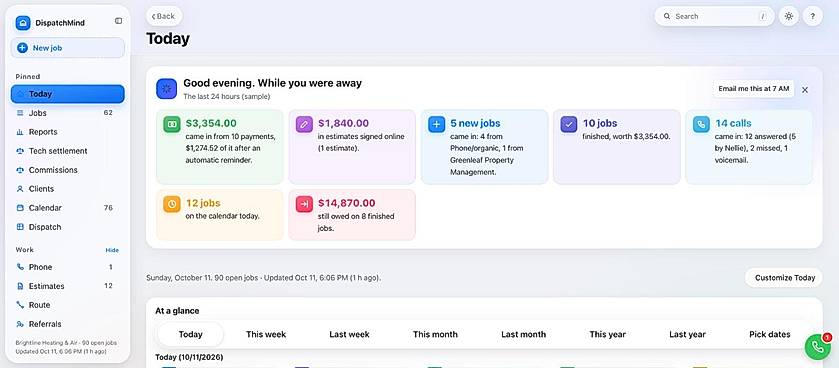Open Today in the pinned sidebar
The width and height of the screenshot is (839, 368).
pyautogui.click(x=67, y=94)
